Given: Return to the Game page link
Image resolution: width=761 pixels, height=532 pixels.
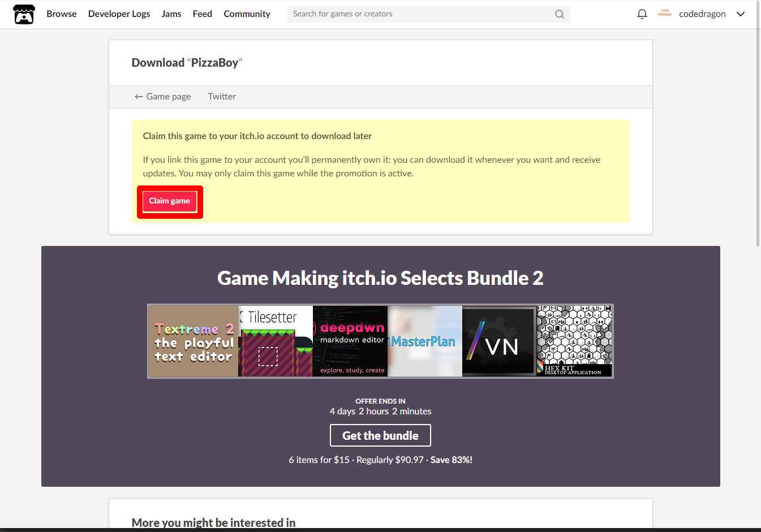Looking at the screenshot, I should (x=162, y=97).
